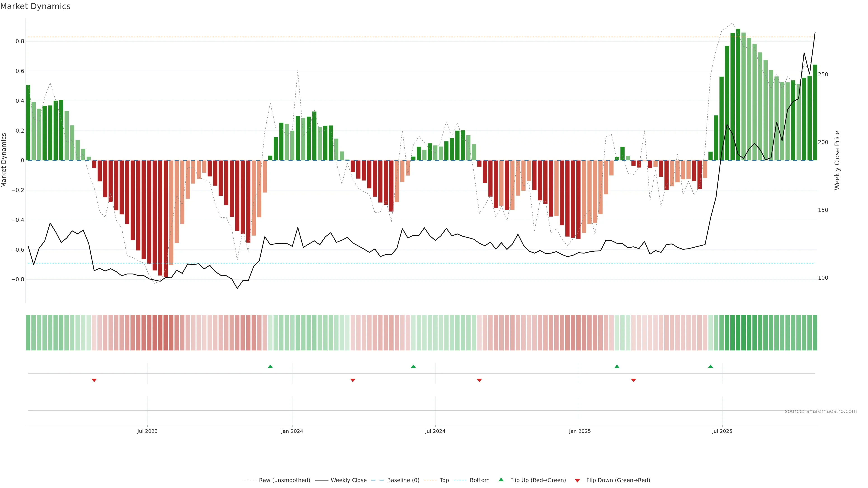868x488 pixels.
Task: Click the red flip-down triangle after Jul 2024
Action: [x=479, y=380]
